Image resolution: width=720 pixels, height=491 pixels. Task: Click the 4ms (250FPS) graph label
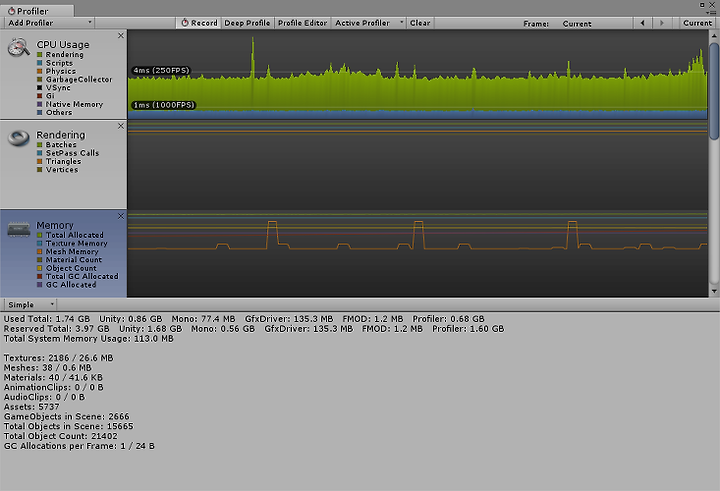161,70
